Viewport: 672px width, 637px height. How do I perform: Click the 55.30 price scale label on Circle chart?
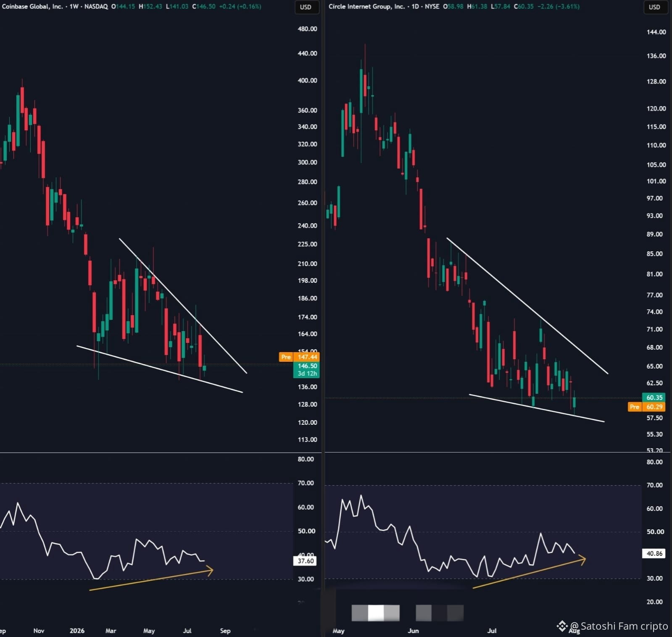[x=654, y=434]
